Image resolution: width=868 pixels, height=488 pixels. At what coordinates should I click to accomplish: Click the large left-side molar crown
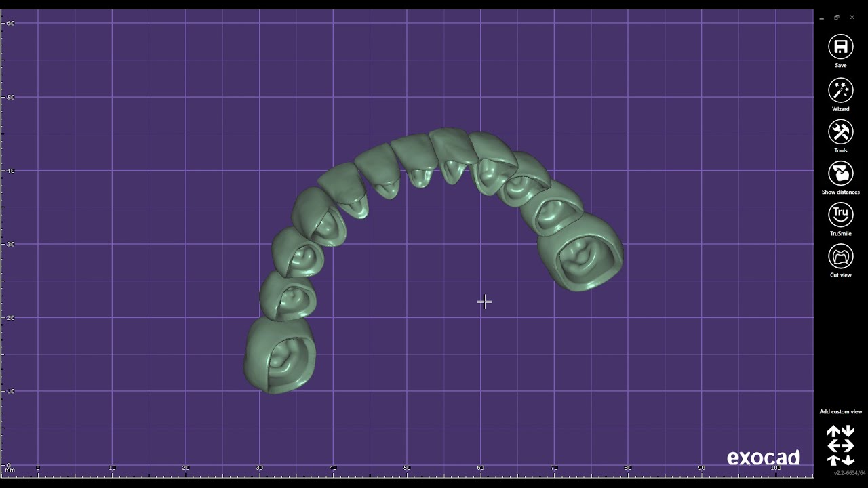tap(279, 355)
